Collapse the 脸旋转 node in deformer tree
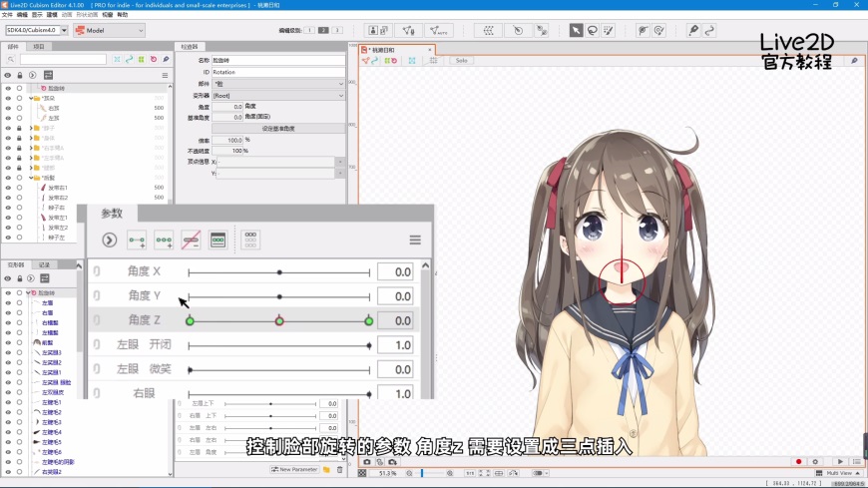868x488 pixels. (28, 293)
